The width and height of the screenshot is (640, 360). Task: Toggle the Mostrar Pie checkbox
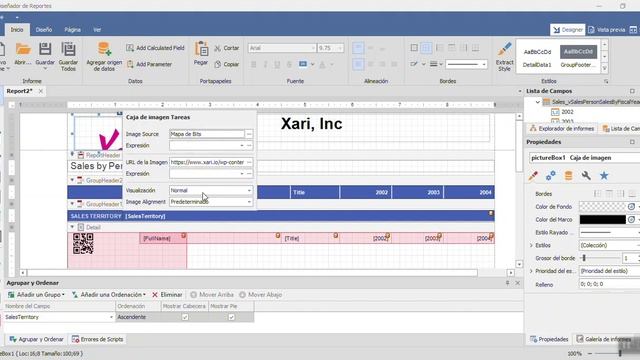tap(231, 317)
